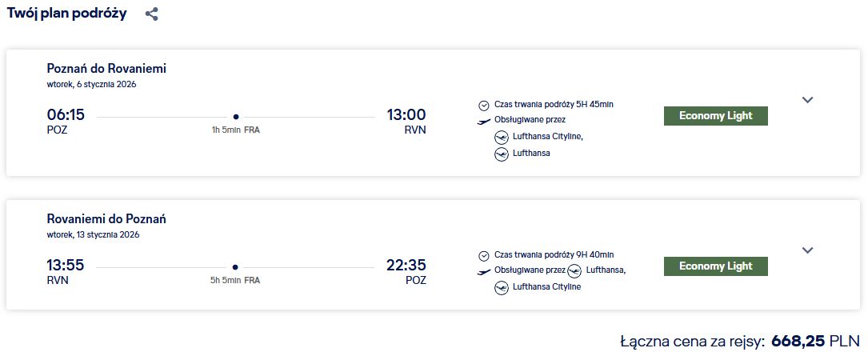Click the return travel duration clock icon
The height and width of the screenshot is (352, 868).
click(484, 255)
